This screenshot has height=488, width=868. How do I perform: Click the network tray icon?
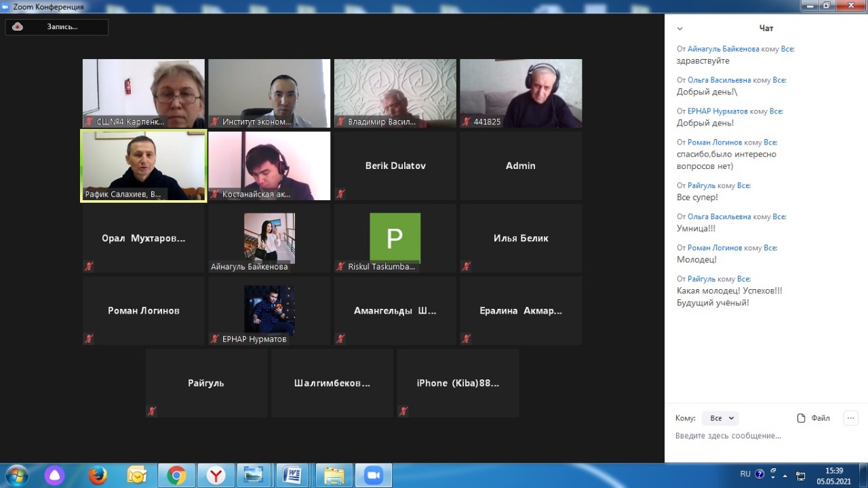pyautogui.click(x=800, y=476)
